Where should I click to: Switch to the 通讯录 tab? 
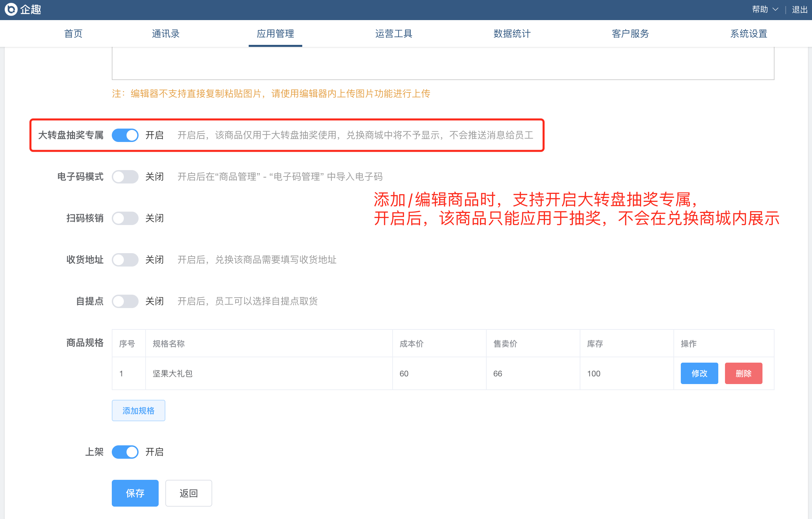[166, 33]
